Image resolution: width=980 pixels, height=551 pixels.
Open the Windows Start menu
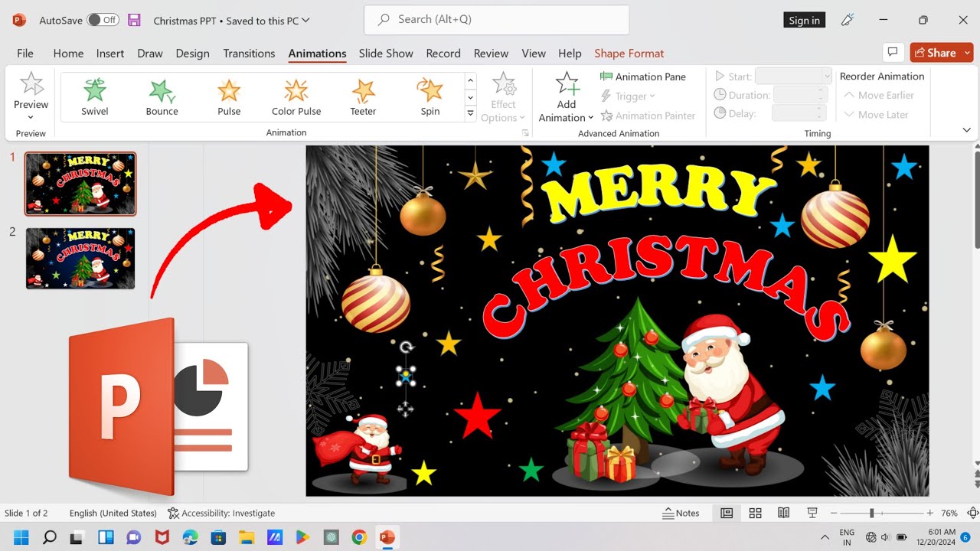coord(21,537)
